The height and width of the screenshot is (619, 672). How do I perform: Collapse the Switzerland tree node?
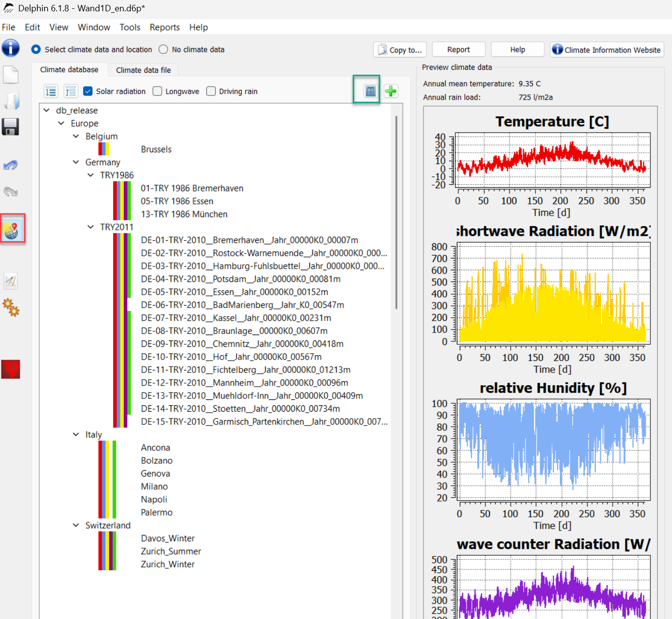(76, 525)
